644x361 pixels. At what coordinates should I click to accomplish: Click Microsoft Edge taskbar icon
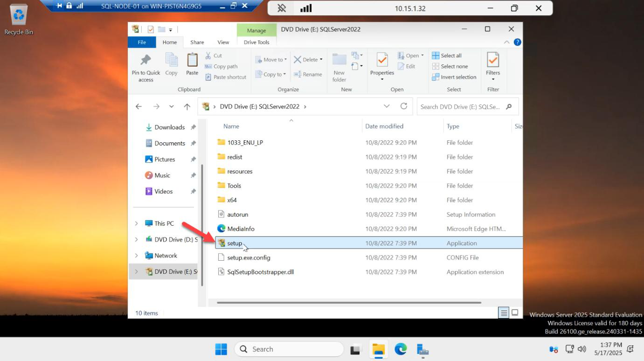(x=400, y=349)
